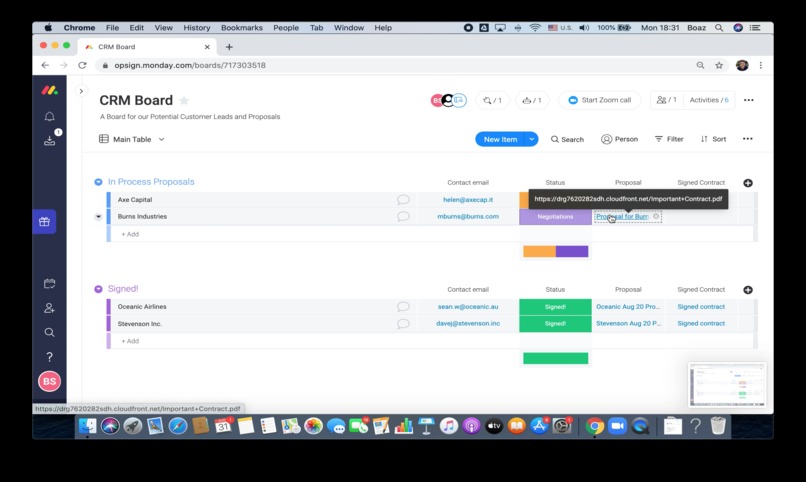Open automations counter button
The width and height of the screenshot is (806, 482).
tap(532, 100)
